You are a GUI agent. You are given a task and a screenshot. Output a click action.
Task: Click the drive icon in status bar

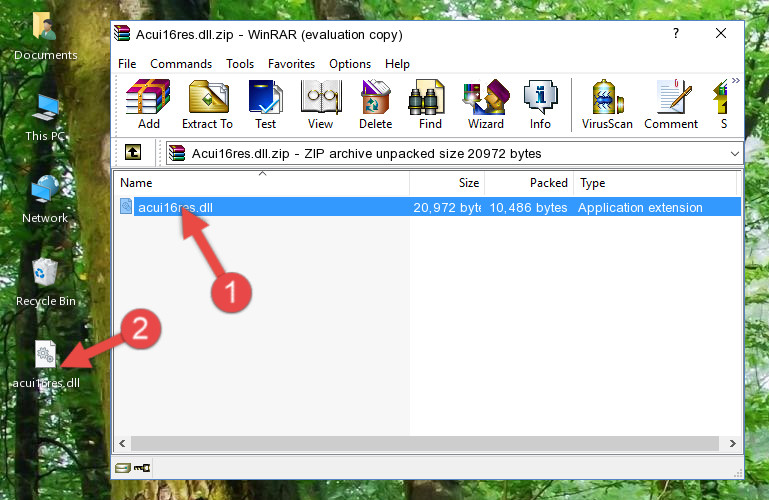coord(123,468)
